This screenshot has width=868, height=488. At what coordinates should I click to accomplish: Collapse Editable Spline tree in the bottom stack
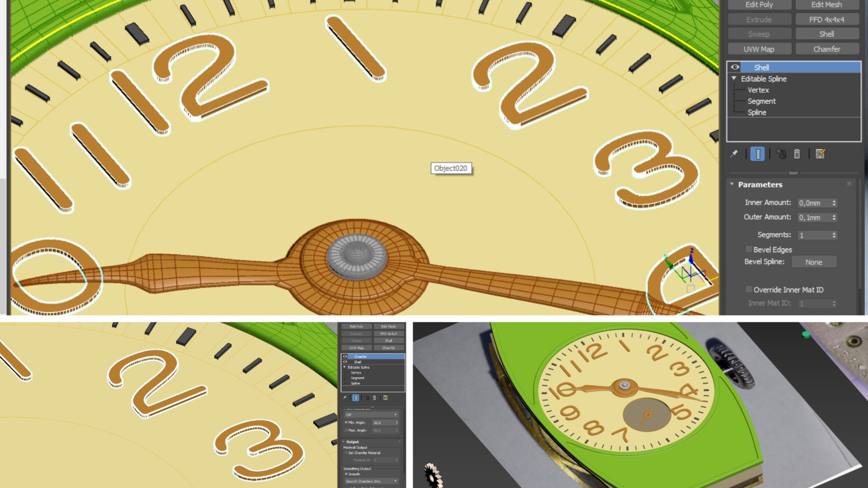click(x=344, y=367)
